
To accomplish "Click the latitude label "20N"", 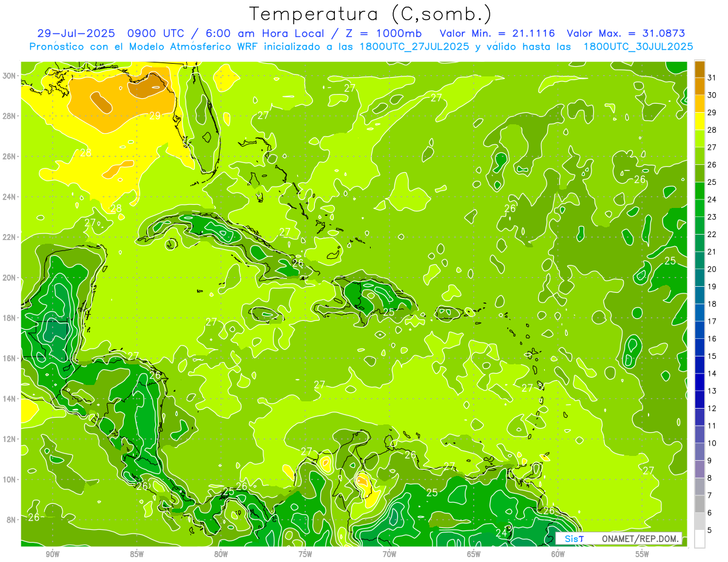I will click(x=10, y=278).
